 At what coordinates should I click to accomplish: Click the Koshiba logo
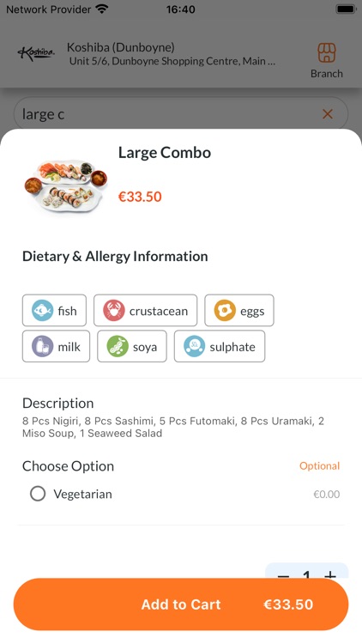click(36, 54)
